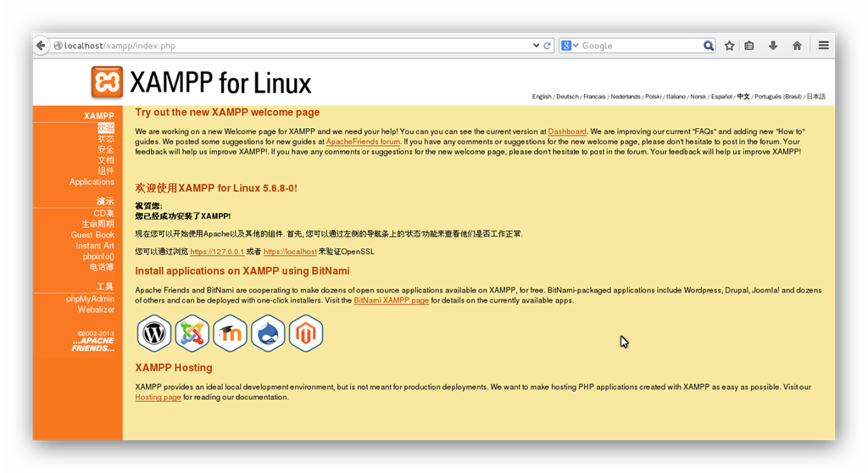Open CD集 demo in sidebar
This screenshot has height=473, width=868.
coord(103,214)
